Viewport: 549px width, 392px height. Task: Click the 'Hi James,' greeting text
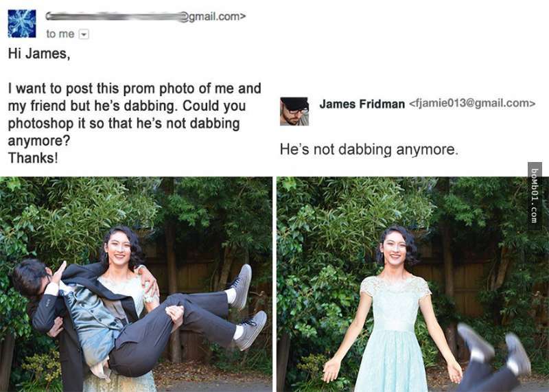tap(39, 54)
